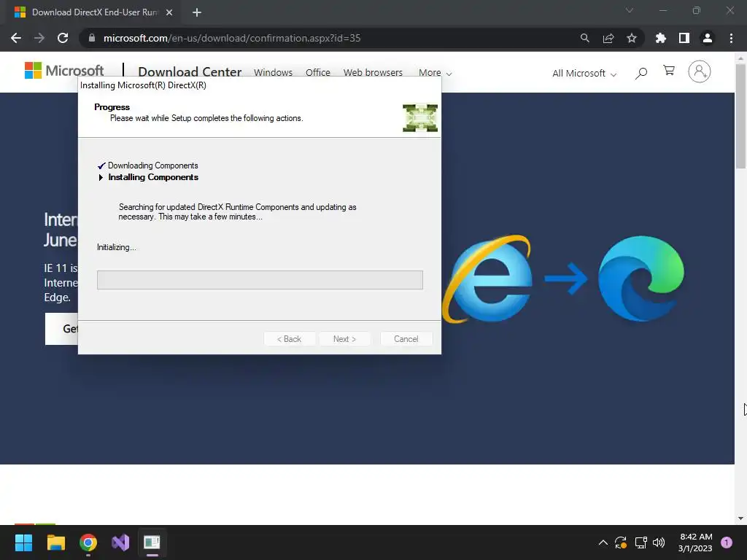The image size is (747, 560).
Task: Click the Microsoft Edge logo image
Action: pyautogui.click(x=641, y=279)
